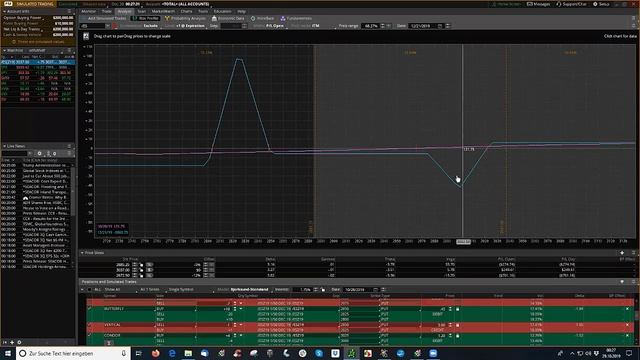Screen dimensions: 640x360
Task: Open the Trade tab
Action: click(107, 11)
